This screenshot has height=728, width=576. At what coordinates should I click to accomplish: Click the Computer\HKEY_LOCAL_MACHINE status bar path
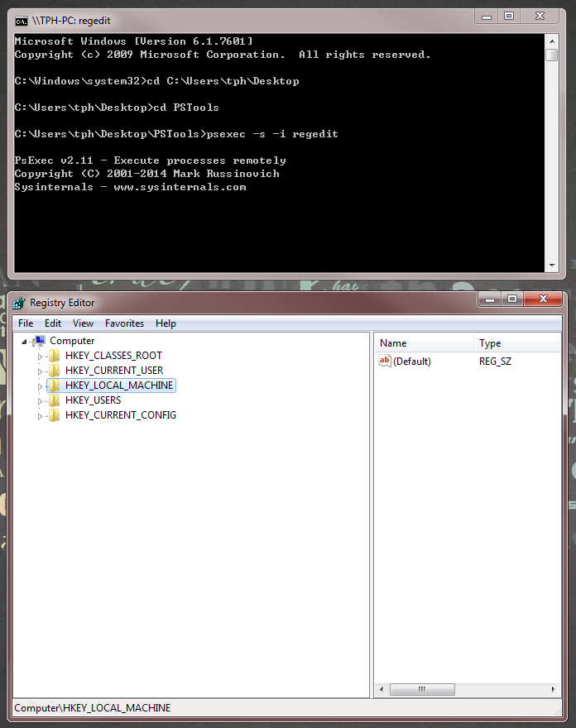(x=93, y=708)
